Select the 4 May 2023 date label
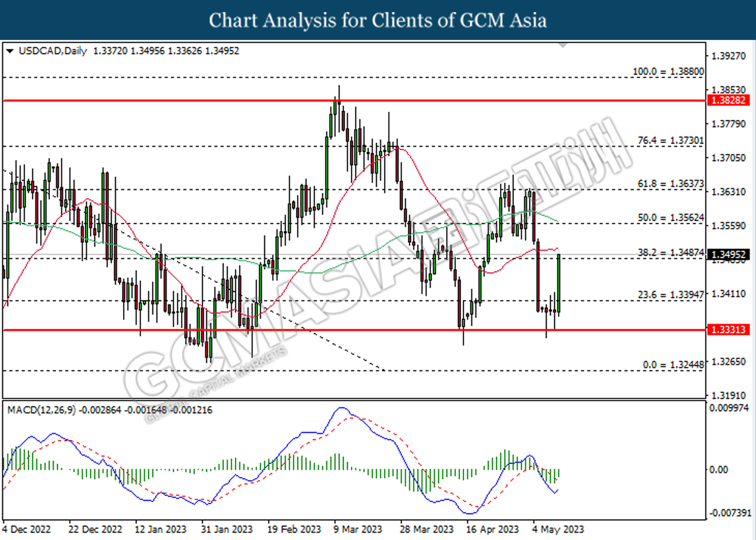 pos(558,529)
